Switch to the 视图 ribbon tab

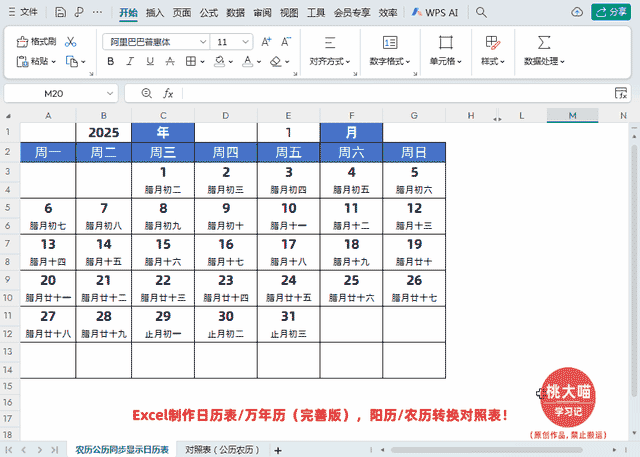coord(289,13)
